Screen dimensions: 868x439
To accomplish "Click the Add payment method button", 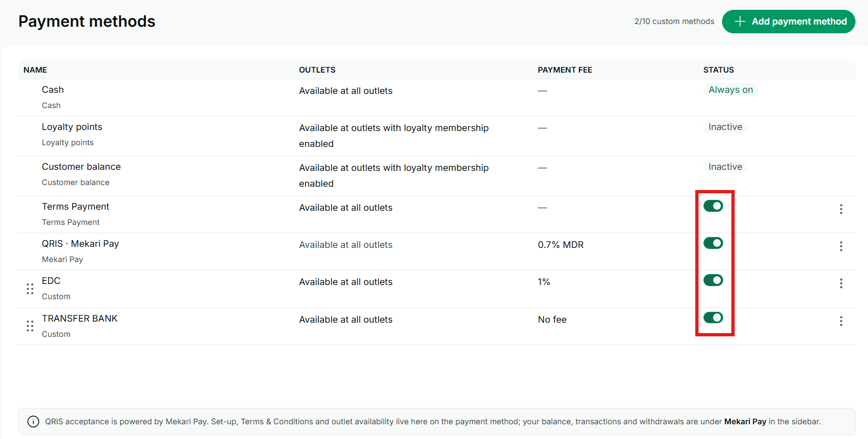I will click(788, 21).
